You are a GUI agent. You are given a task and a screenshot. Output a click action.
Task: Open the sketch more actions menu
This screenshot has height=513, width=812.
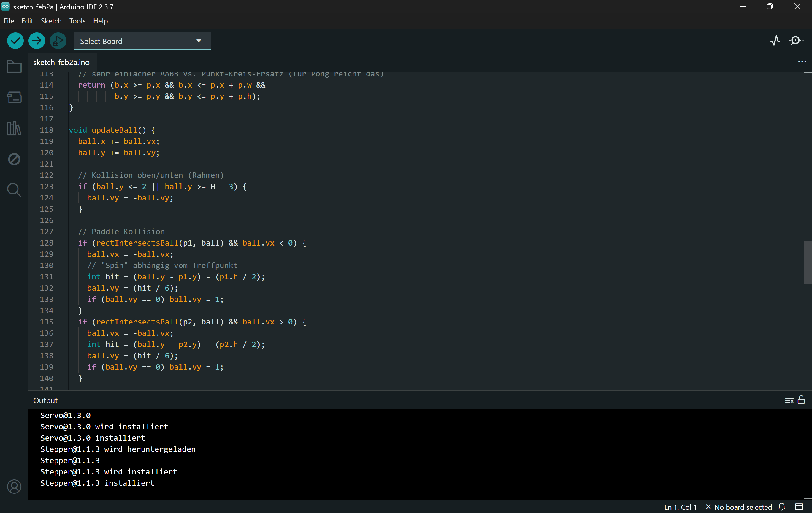pos(802,61)
